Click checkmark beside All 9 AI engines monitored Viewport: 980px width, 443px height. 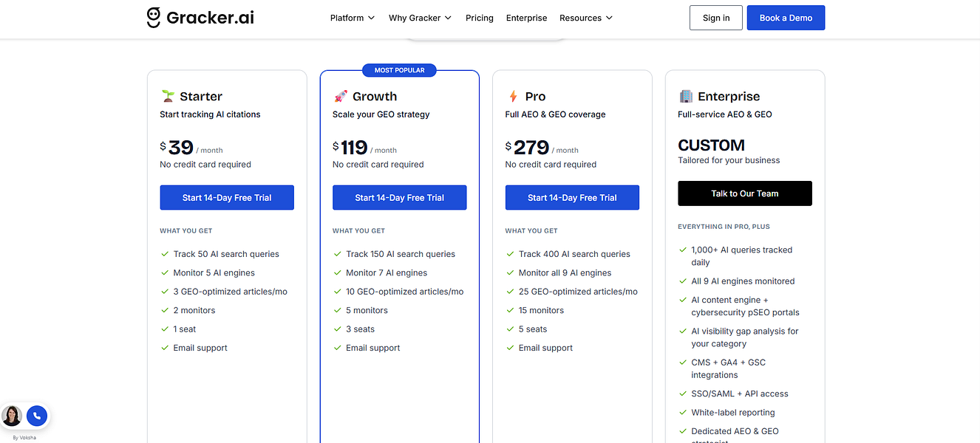(x=684, y=281)
